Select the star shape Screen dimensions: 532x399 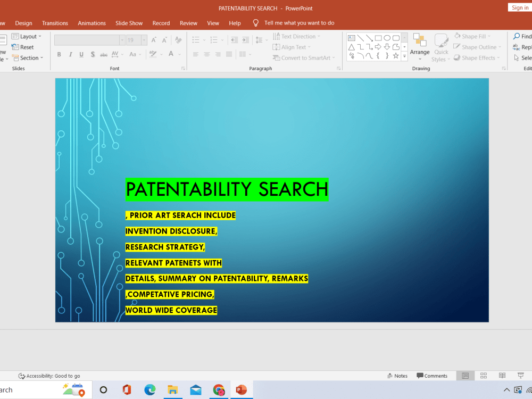point(396,56)
